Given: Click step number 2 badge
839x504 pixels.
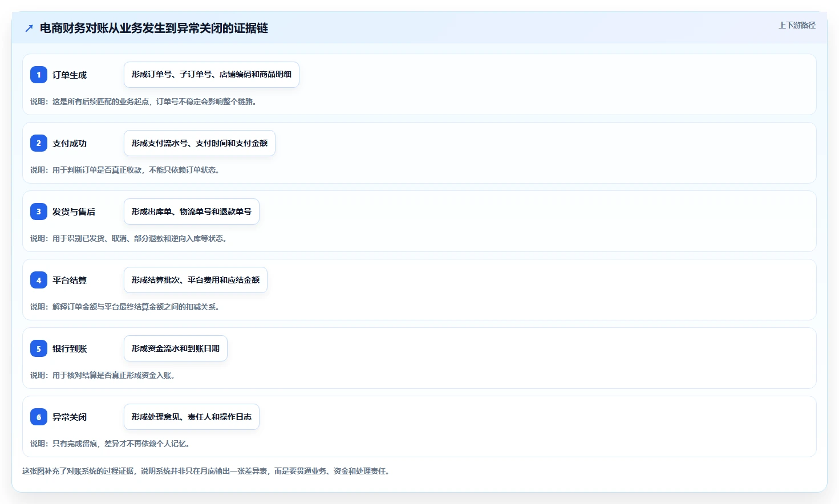Looking at the screenshot, I should [39, 143].
